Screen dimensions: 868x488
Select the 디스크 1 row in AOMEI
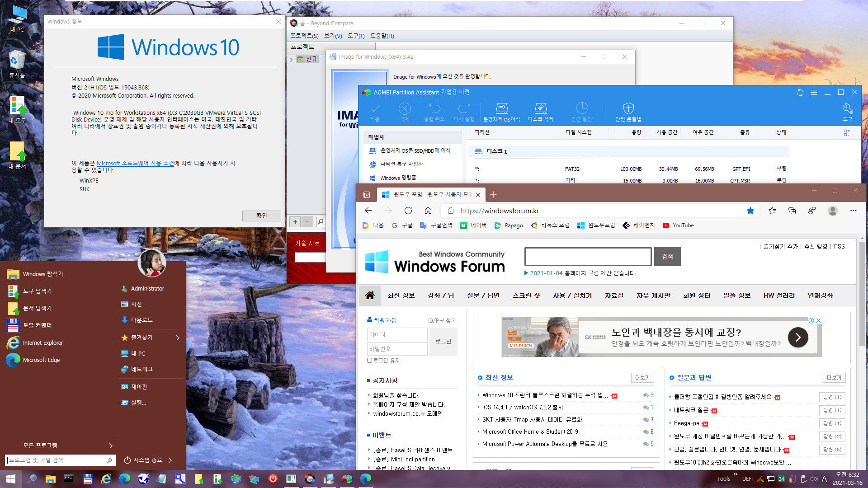[631, 151]
